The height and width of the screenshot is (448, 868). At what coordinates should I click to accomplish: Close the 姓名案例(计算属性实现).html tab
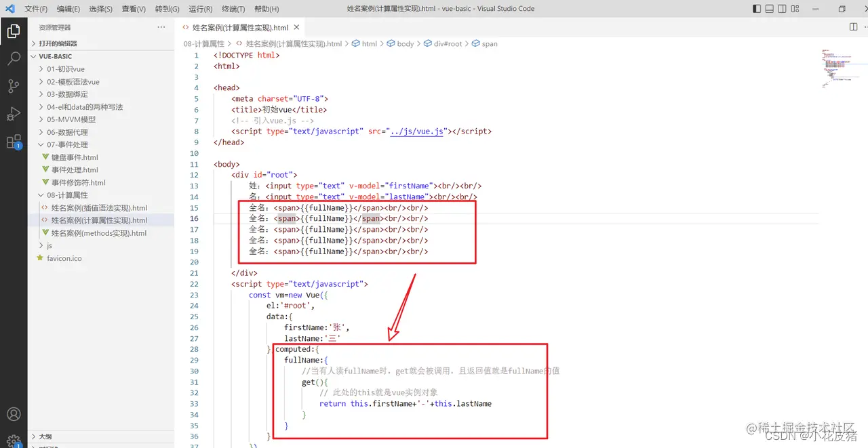point(296,28)
